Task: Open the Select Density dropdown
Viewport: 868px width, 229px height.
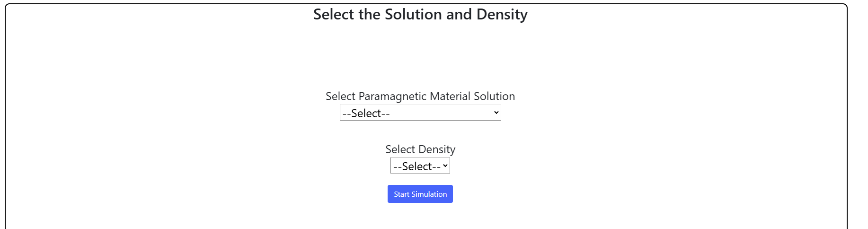Action: point(420,166)
